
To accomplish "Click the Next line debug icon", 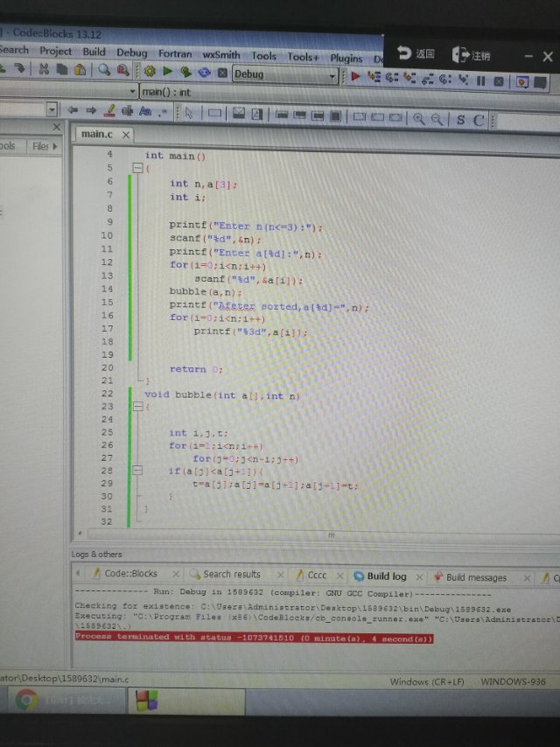I will click(392, 78).
